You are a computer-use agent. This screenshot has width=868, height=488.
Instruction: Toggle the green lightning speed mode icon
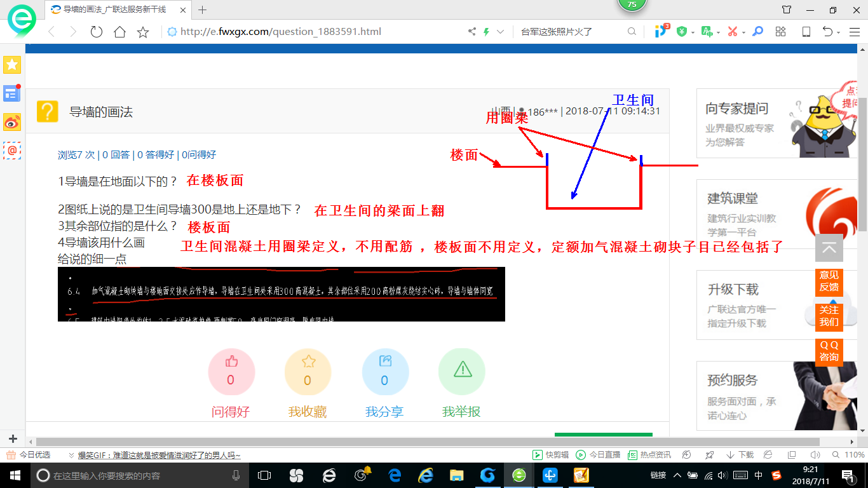pyautogui.click(x=487, y=32)
